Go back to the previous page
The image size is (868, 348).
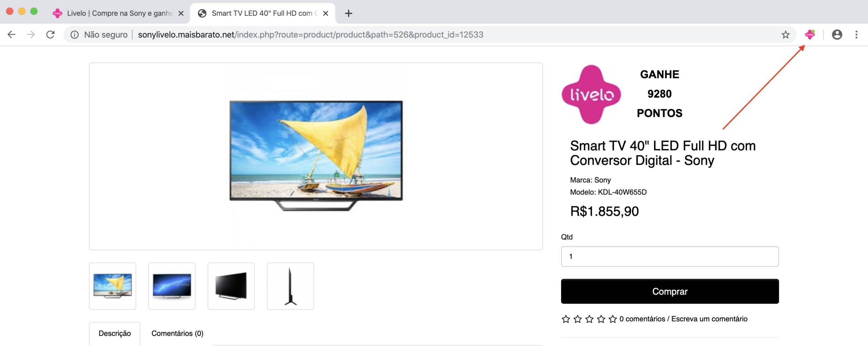12,34
